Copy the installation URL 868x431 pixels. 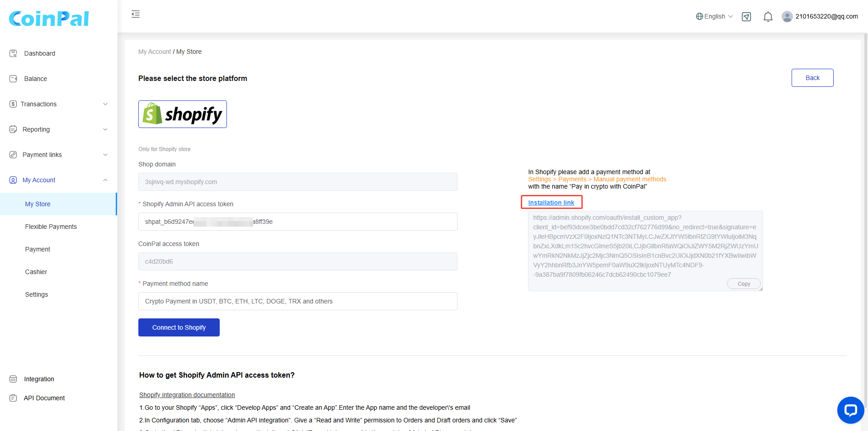point(744,284)
